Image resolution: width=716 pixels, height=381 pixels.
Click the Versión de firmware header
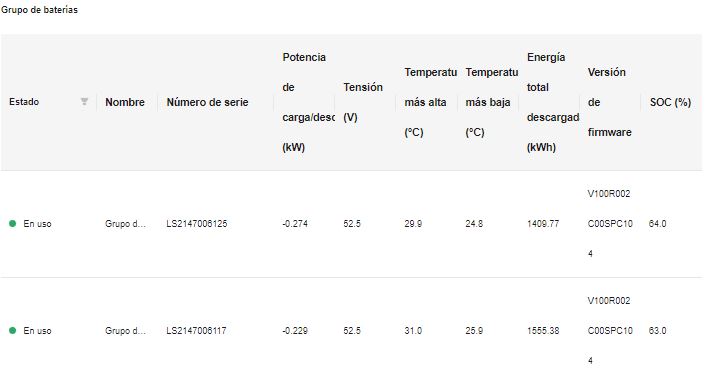pos(610,102)
